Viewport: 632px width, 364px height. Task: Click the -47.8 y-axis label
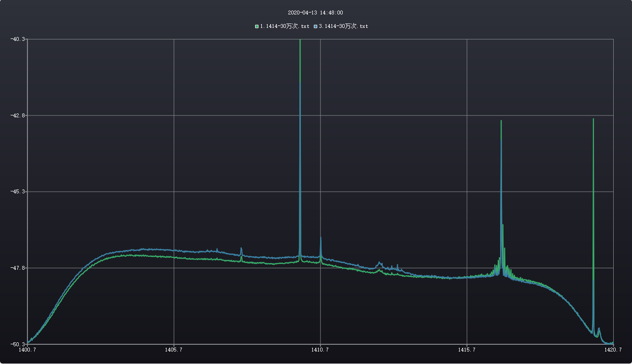click(x=18, y=268)
